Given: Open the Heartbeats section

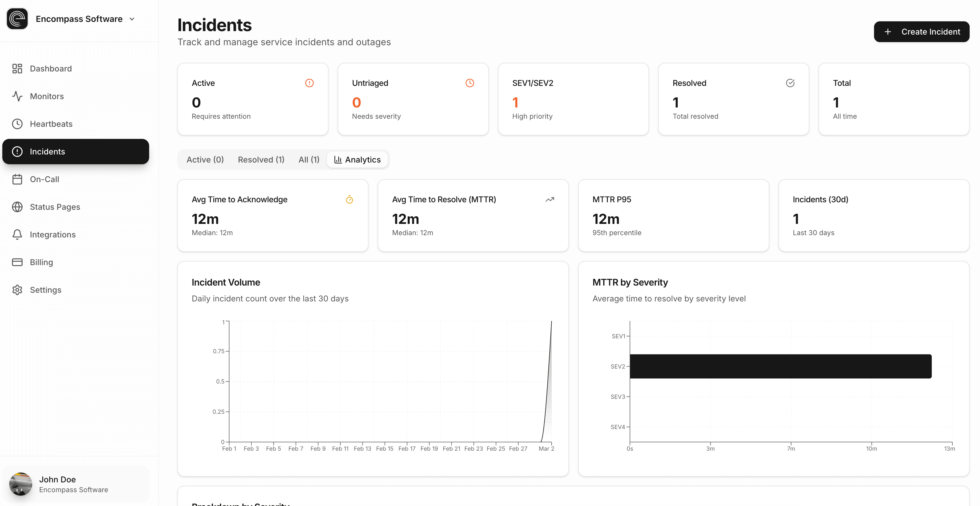Looking at the screenshot, I should tap(51, 124).
